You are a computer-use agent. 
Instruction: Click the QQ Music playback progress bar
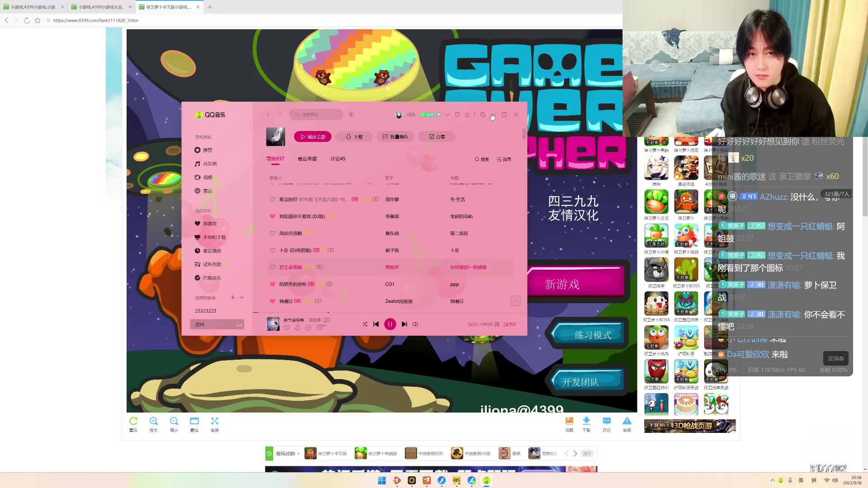coord(390,312)
